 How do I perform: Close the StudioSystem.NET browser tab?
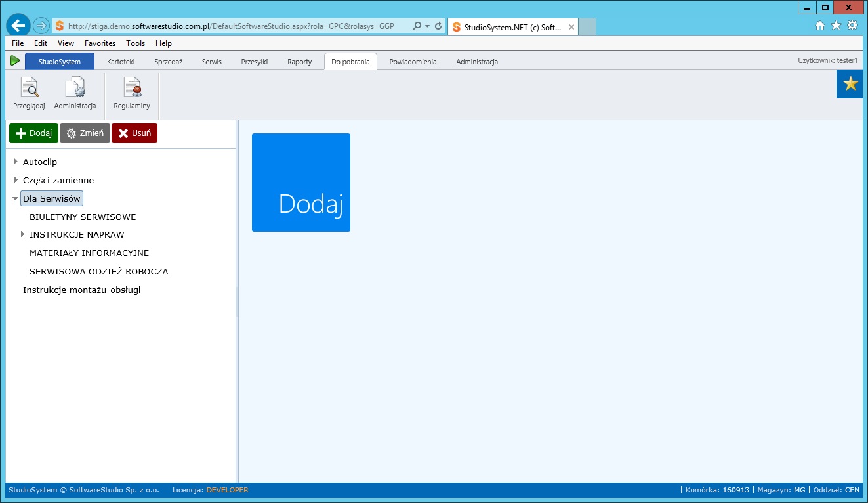coord(571,28)
